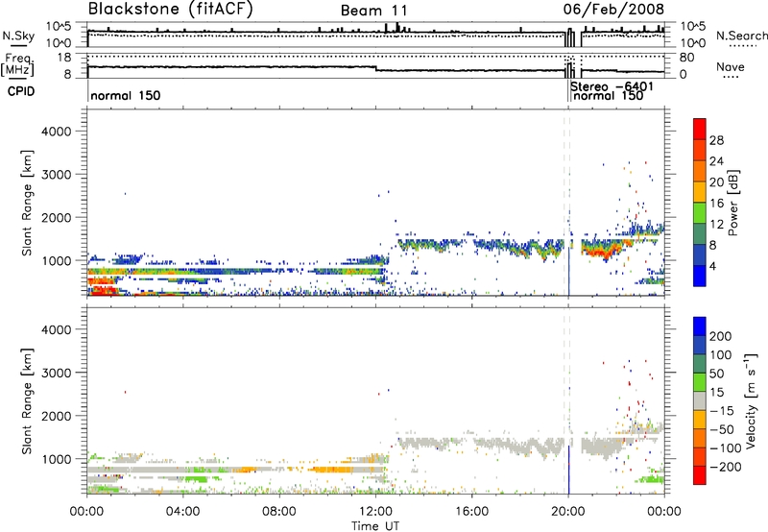Image resolution: width=768 pixels, height=532 pixels.
Task: Select the "Freq. [MHz]" axis label
Action: point(18,64)
